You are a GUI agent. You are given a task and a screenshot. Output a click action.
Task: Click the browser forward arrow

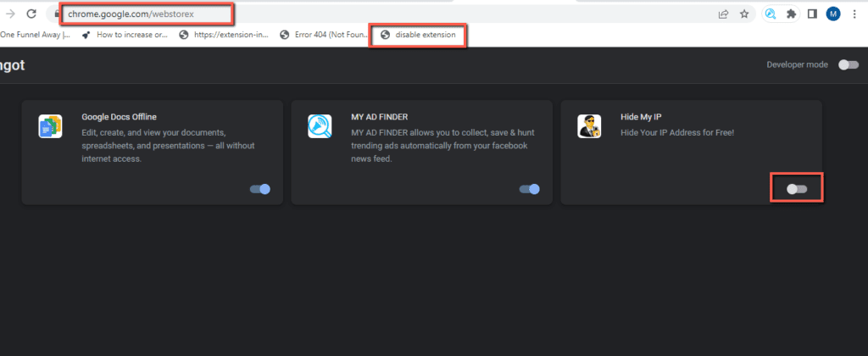10,14
